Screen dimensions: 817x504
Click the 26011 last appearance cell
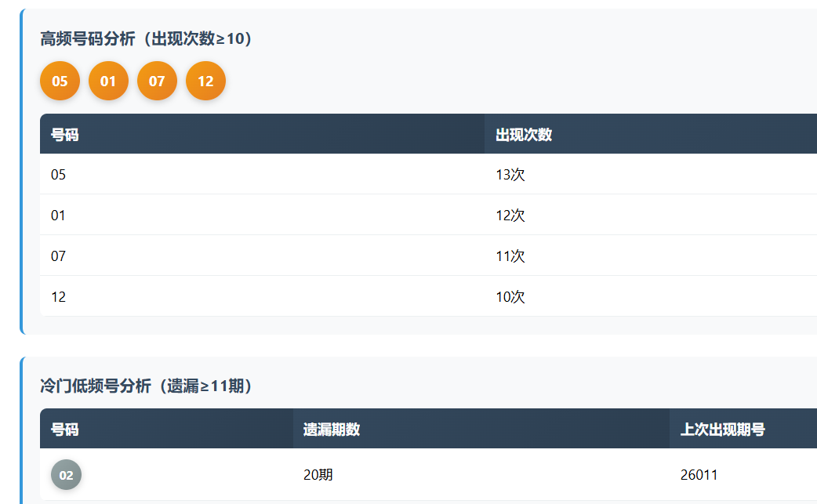[699, 474]
